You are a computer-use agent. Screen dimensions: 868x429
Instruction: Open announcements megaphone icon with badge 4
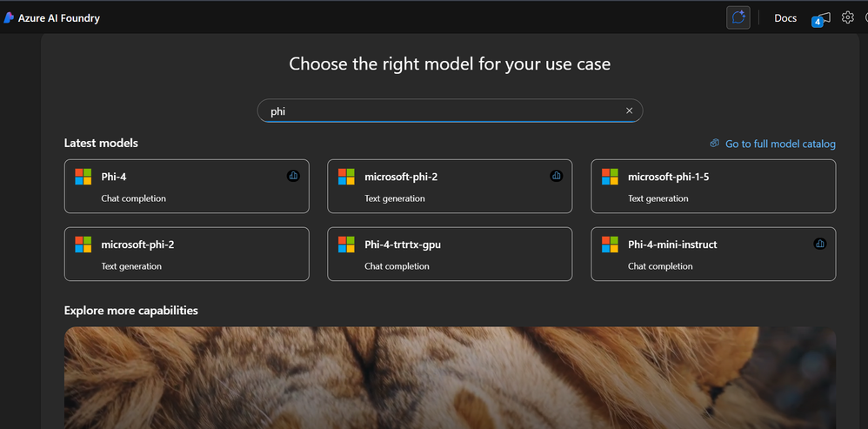click(822, 19)
